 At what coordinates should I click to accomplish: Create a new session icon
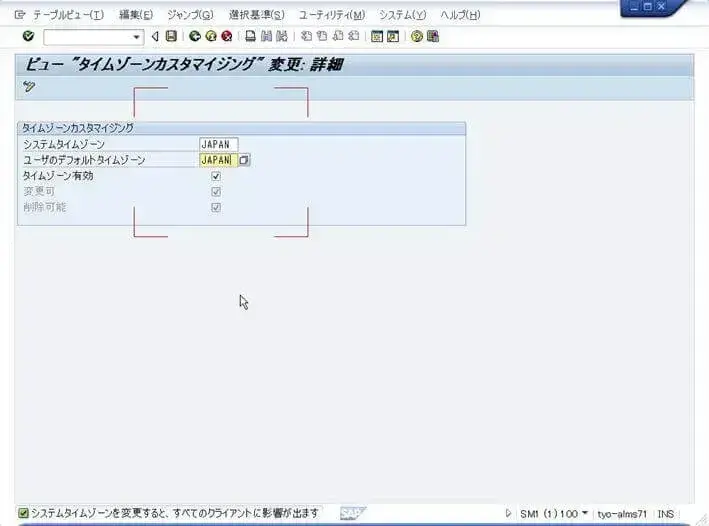pos(377,36)
